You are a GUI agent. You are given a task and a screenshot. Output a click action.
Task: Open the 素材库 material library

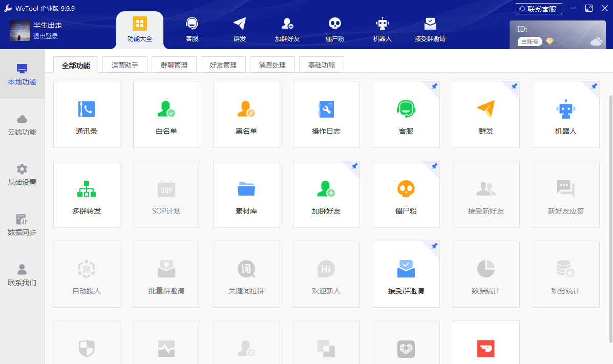click(x=246, y=194)
